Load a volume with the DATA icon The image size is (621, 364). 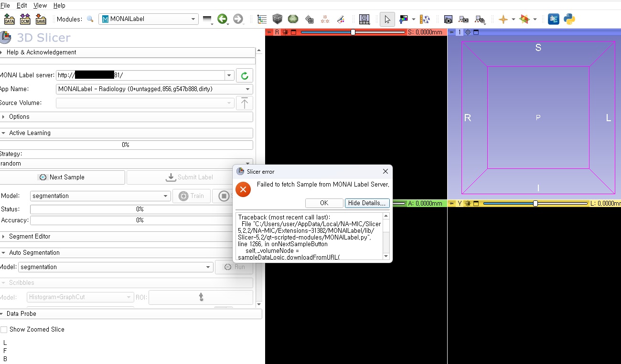pyautogui.click(x=9, y=19)
